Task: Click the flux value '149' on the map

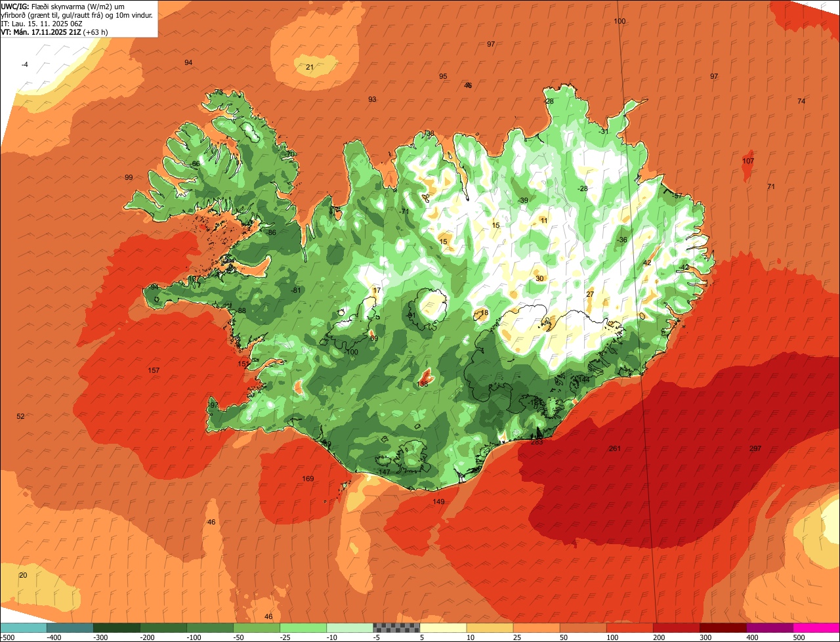Action: 438,502
